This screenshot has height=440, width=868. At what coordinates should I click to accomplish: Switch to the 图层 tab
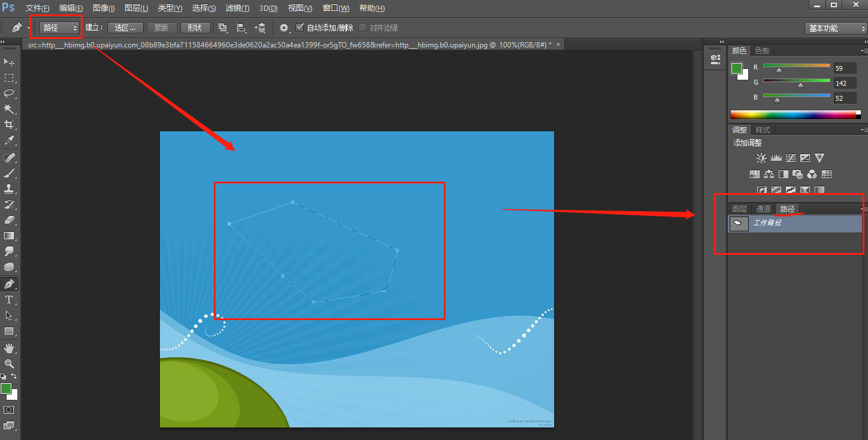740,209
